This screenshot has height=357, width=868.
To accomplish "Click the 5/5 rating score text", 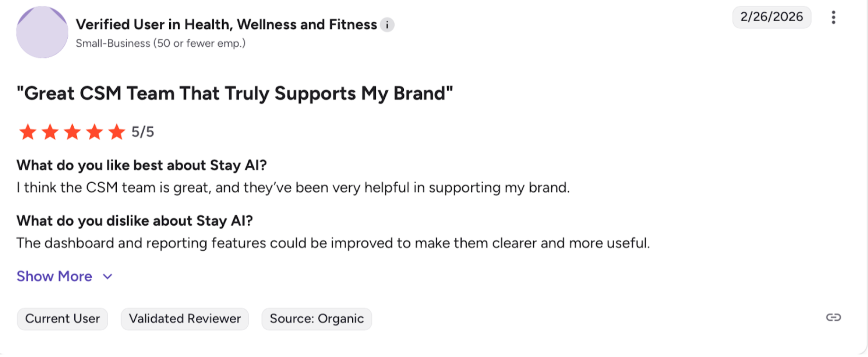I will coord(143,132).
